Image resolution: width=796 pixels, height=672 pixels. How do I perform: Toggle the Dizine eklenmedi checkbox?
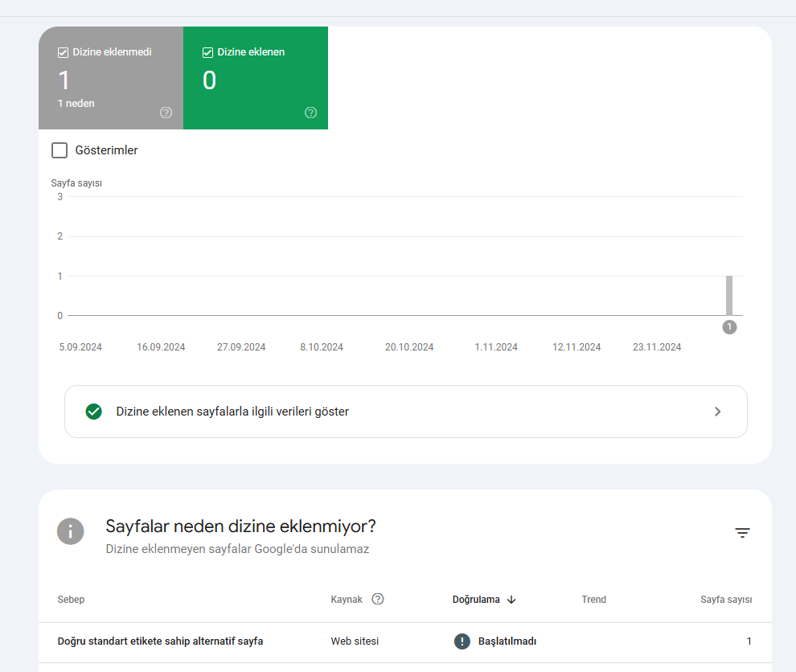pyautogui.click(x=63, y=52)
